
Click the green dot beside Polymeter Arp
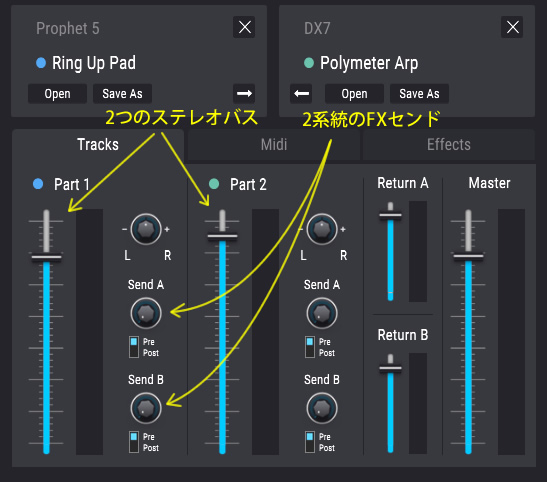[x=309, y=63]
